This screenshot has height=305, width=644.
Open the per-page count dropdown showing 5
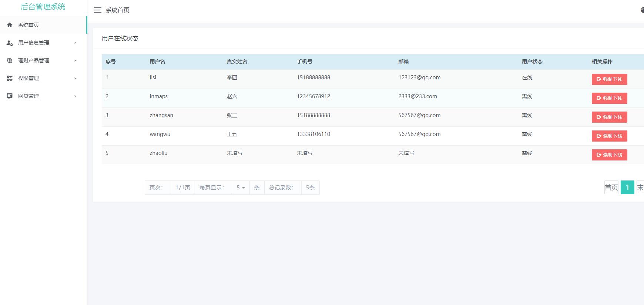coord(241,188)
